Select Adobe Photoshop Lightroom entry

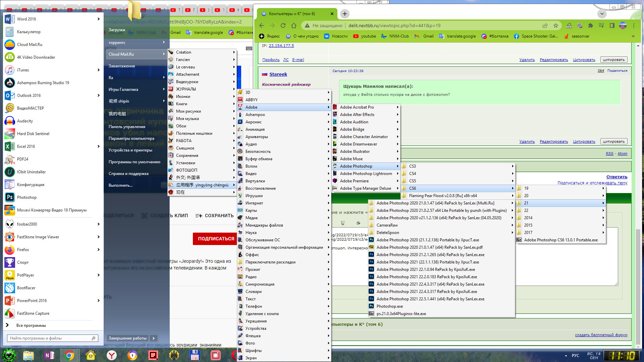pos(366,174)
